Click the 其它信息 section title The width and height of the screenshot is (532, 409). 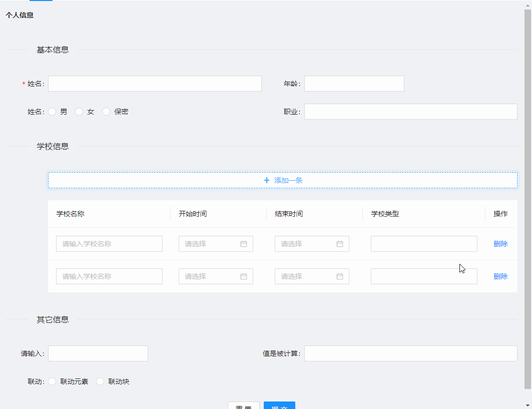coord(53,319)
